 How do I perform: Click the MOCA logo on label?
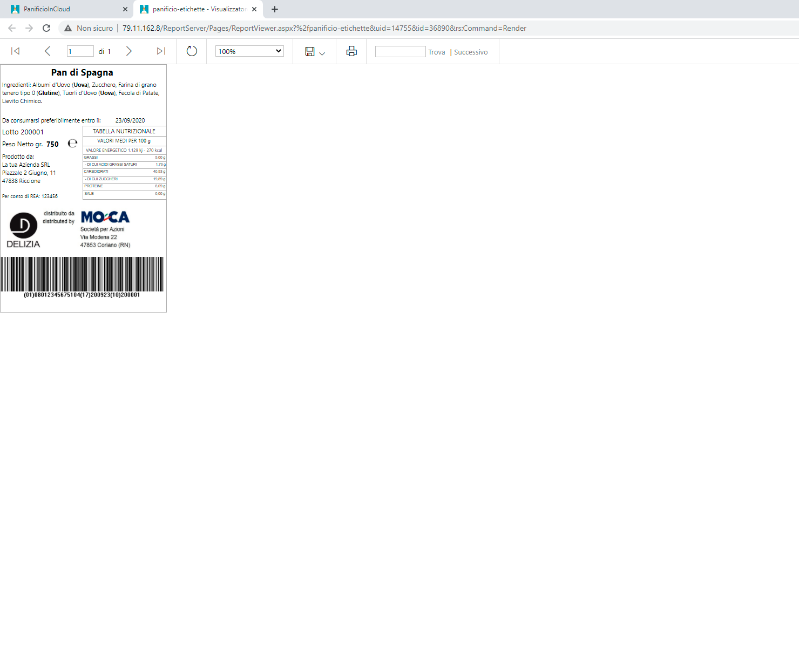105,217
